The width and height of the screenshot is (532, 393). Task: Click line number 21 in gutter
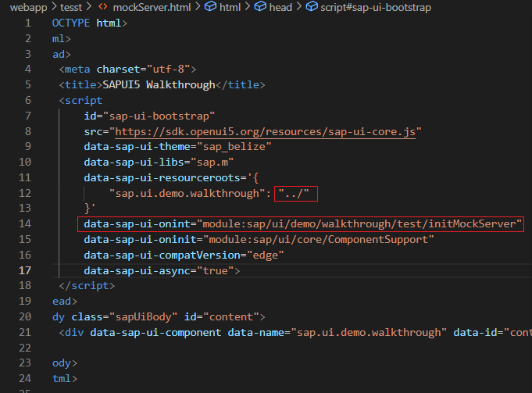point(25,332)
